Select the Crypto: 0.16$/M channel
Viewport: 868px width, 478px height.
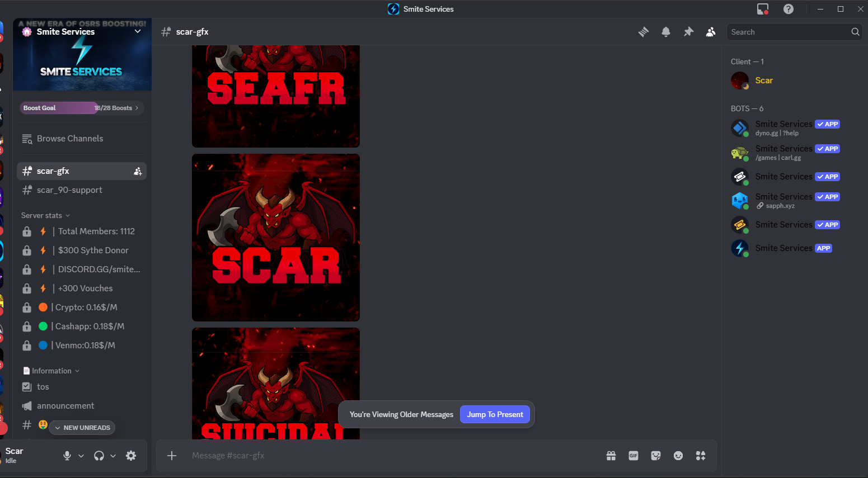point(82,307)
